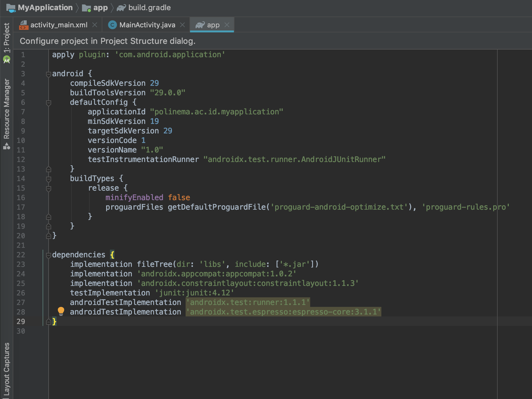Click the Gradle icon beside build.gradle breadcrumb

(x=121, y=8)
